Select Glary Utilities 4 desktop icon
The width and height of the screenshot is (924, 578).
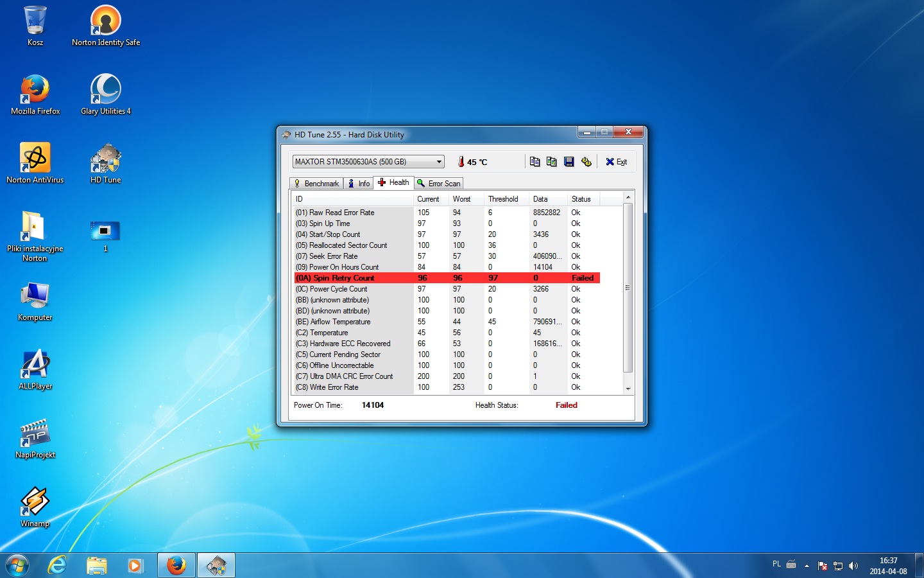coord(106,95)
